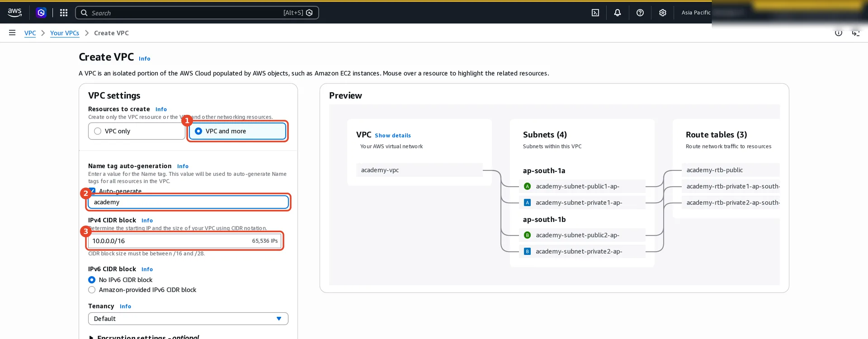The height and width of the screenshot is (339, 868).
Task: Open Info link for Tenancy
Action: point(125,306)
